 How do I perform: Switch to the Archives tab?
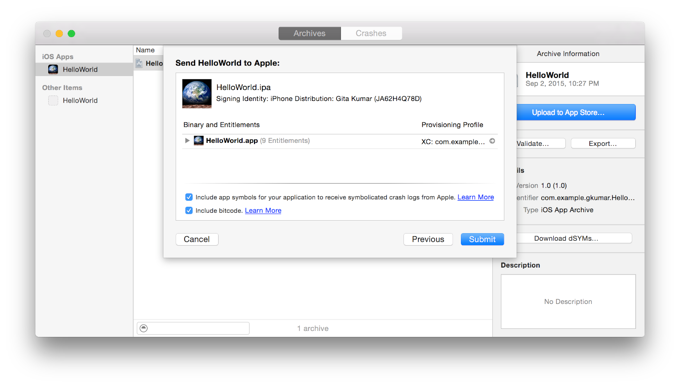click(x=310, y=33)
